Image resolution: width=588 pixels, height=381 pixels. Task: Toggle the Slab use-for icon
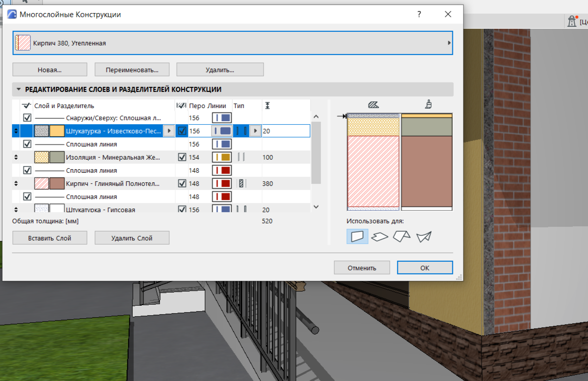pos(380,236)
